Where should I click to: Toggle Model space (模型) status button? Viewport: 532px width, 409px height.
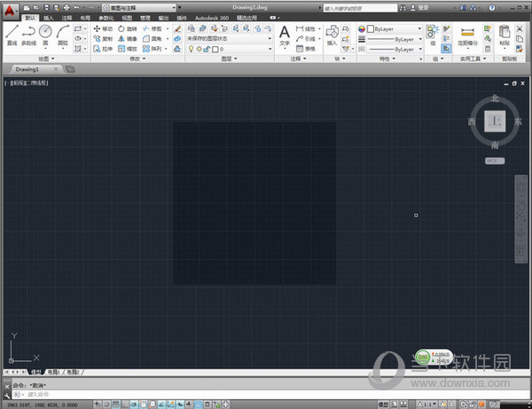(383, 405)
